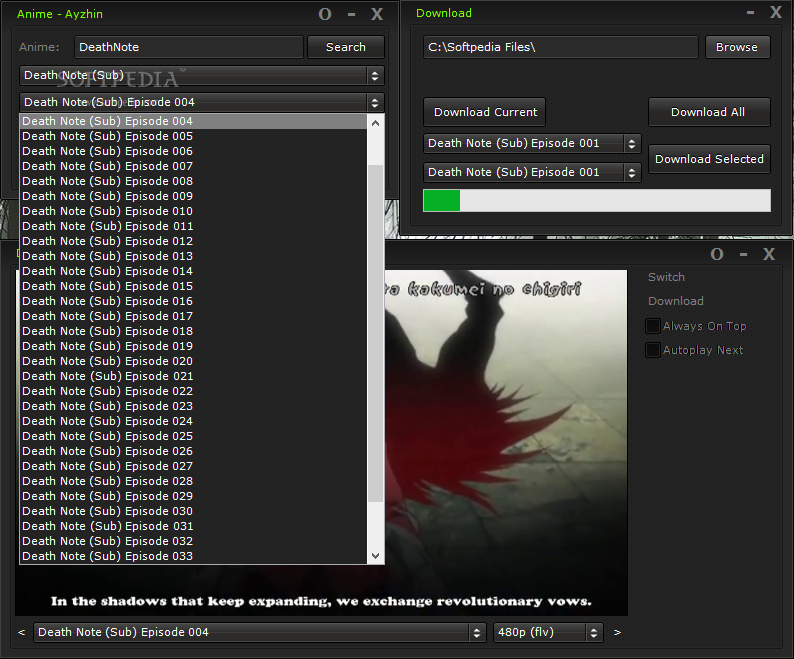Click the Anime name input field containing DeathNote
The width and height of the screenshot is (794, 659).
click(189, 47)
